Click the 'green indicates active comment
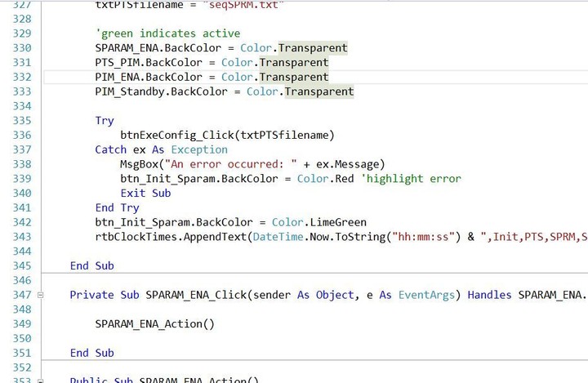The width and height of the screenshot is (588, 383). 167,33
